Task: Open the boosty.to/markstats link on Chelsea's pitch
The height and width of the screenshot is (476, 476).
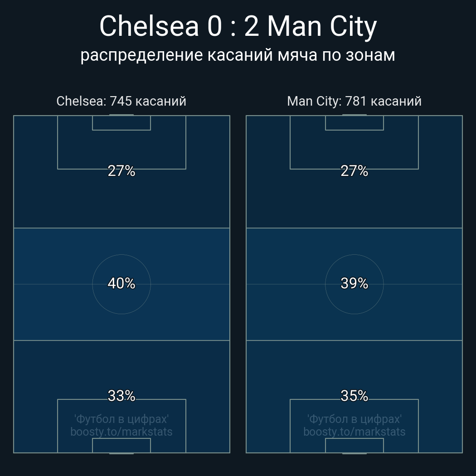Action: tap(121, 432)
